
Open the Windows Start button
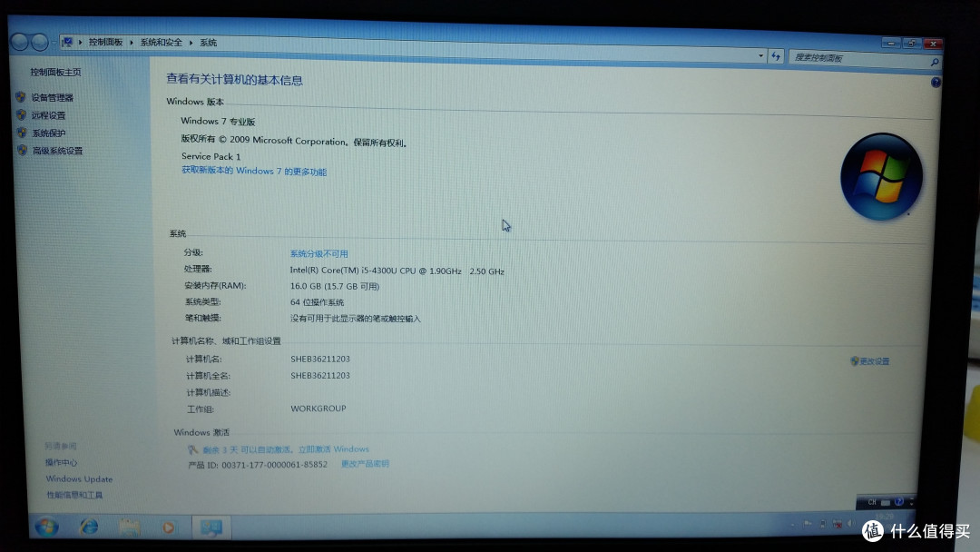tap(46, 527)
